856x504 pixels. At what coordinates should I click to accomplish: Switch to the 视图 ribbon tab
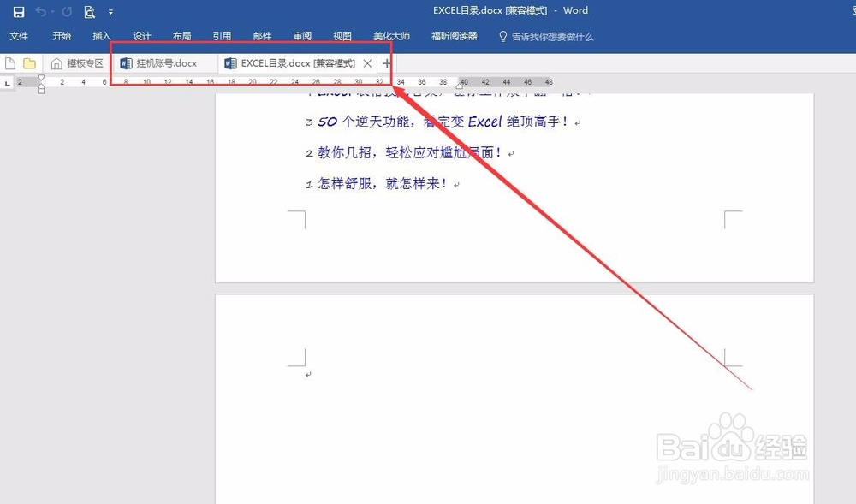[342, 36]
